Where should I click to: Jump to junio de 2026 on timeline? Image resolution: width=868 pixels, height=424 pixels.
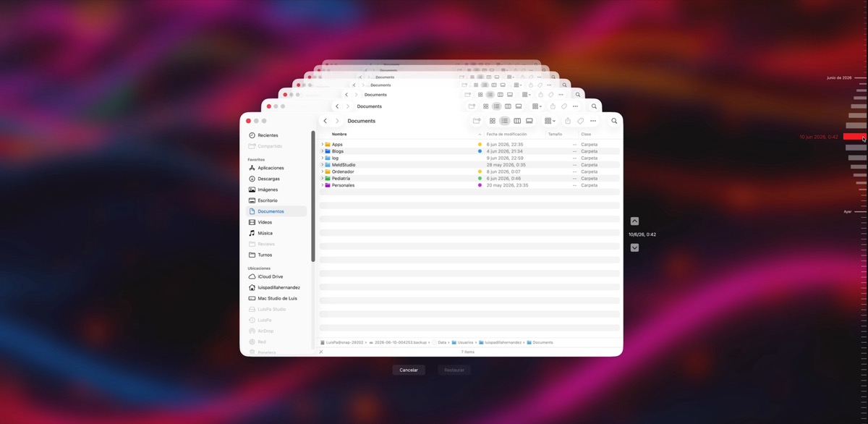(839, 77)
